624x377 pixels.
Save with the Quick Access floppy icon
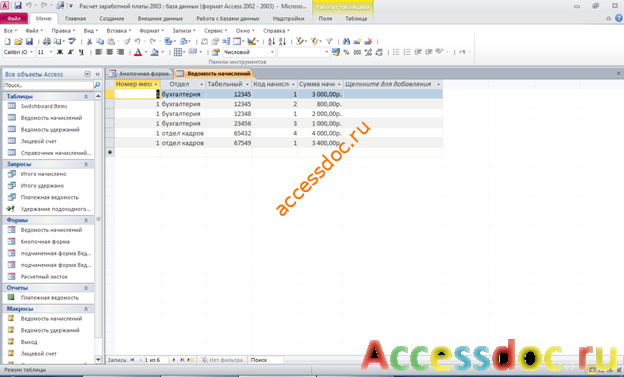pos(18,6)
